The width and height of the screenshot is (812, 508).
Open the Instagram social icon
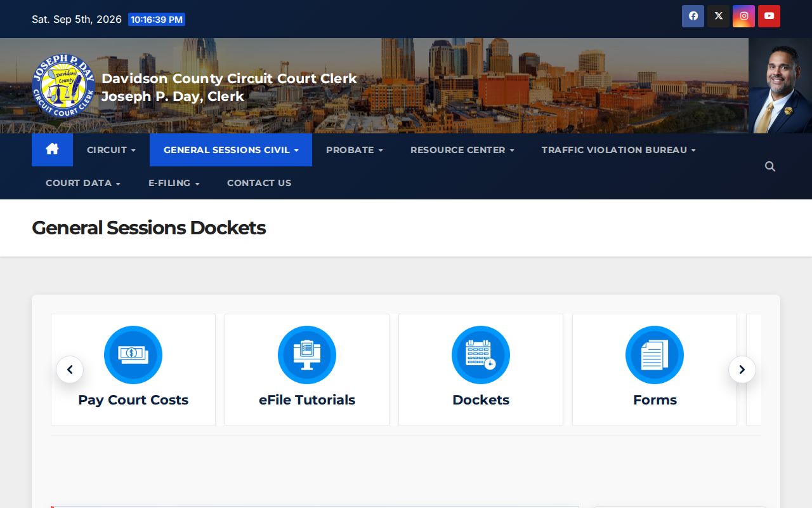click(743, 17)
